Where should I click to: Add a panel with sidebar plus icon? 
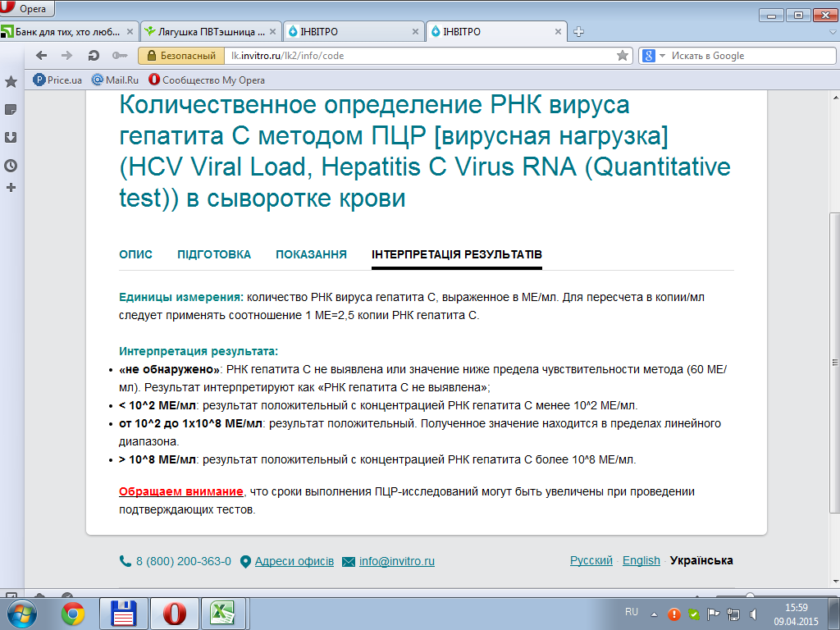[x=11, y=188]
